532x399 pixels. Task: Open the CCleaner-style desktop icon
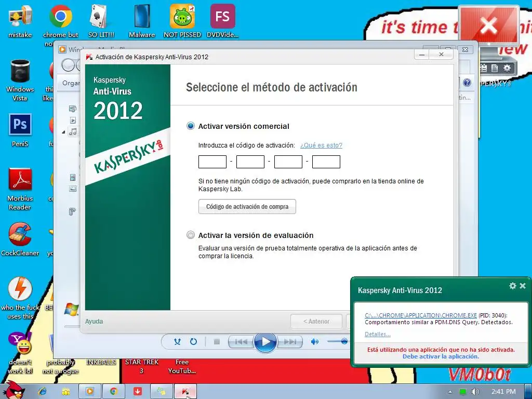coord(20,239)
